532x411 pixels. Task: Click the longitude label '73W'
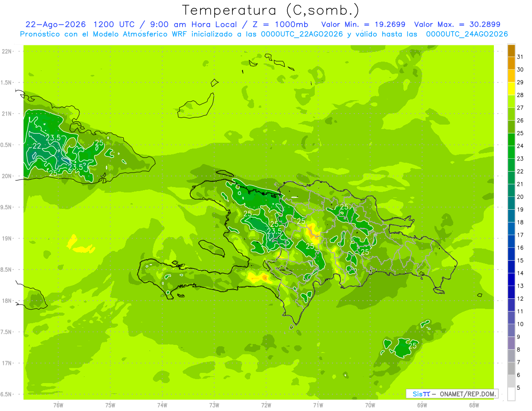point(214,405)
